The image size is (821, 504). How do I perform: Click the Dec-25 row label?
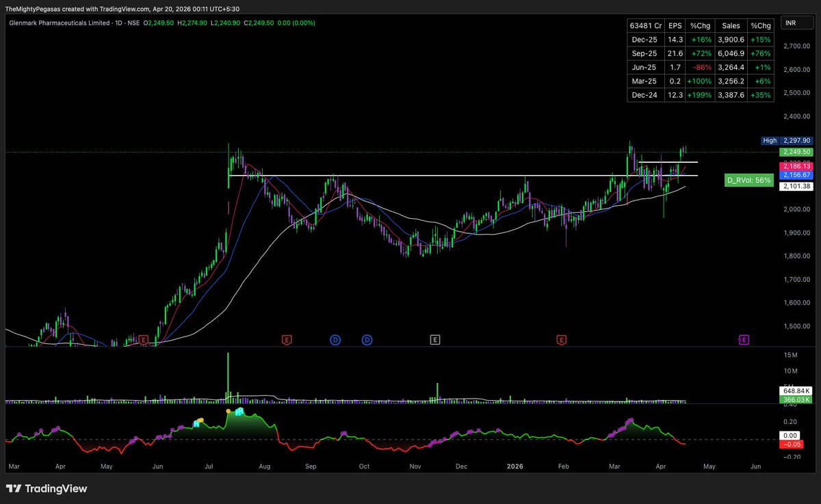pos(644,40)
